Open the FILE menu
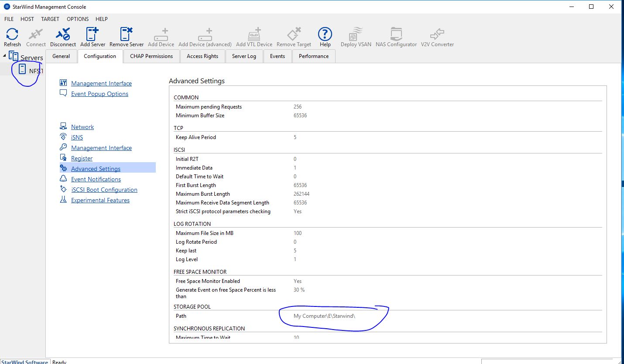 point(9,19)
